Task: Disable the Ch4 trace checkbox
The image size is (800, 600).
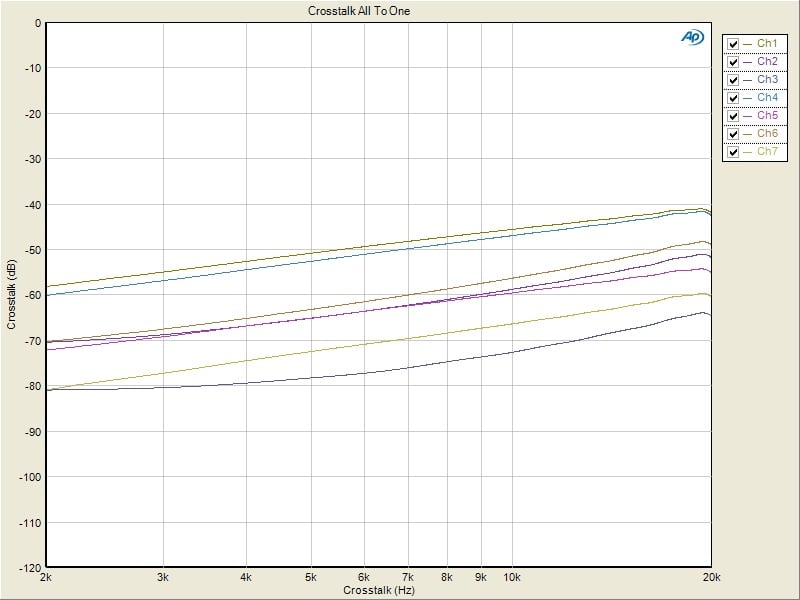Action: coord(734,98)
